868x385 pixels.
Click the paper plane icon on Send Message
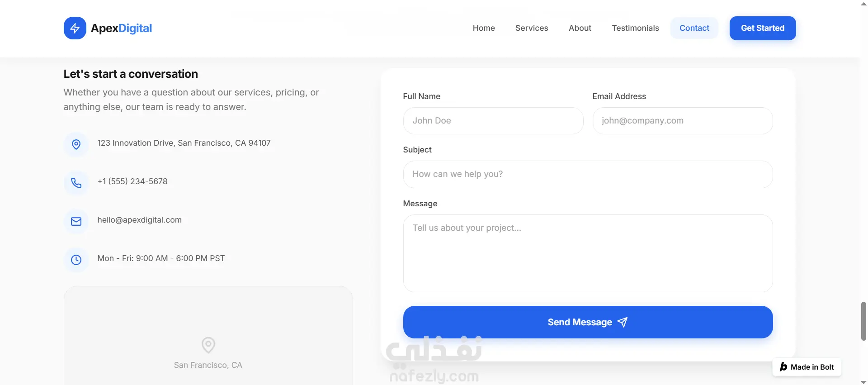[x=623, y=322]
